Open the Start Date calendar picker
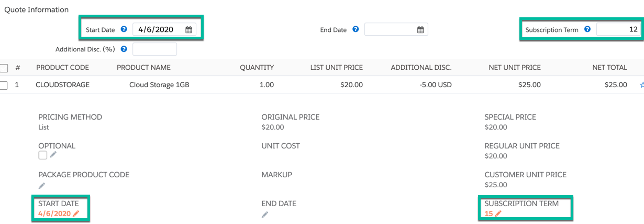Viewport: 644px width, 224px height. [x=188, y=30]
